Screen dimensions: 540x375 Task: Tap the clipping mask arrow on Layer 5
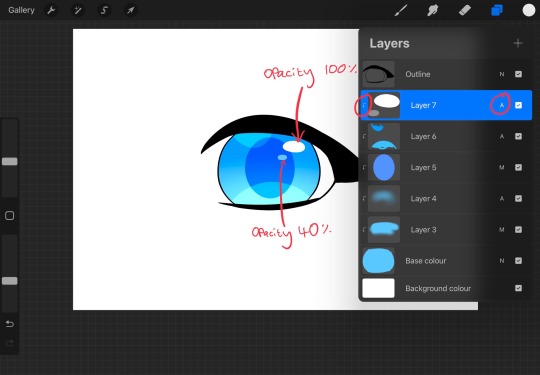click(364, 167)
